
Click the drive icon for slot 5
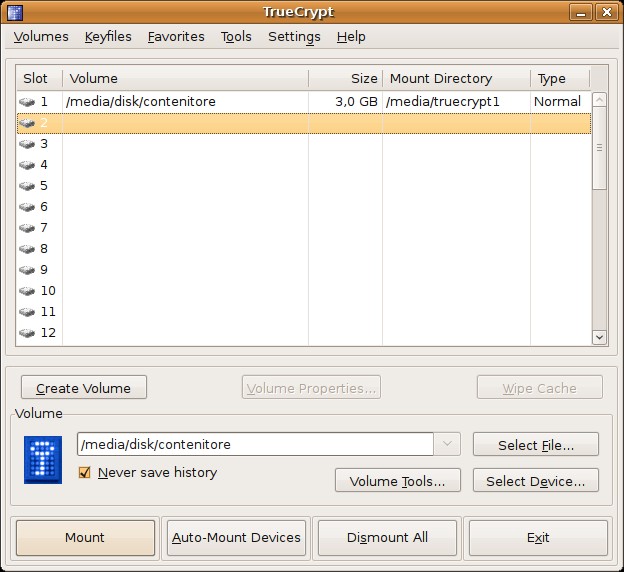27,186
